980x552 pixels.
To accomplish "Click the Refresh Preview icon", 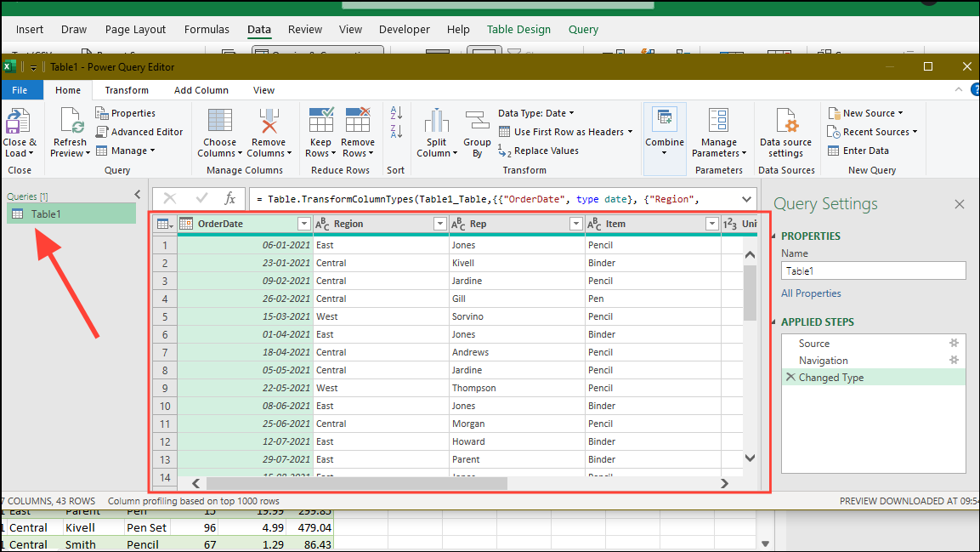I will pos(70,121).
